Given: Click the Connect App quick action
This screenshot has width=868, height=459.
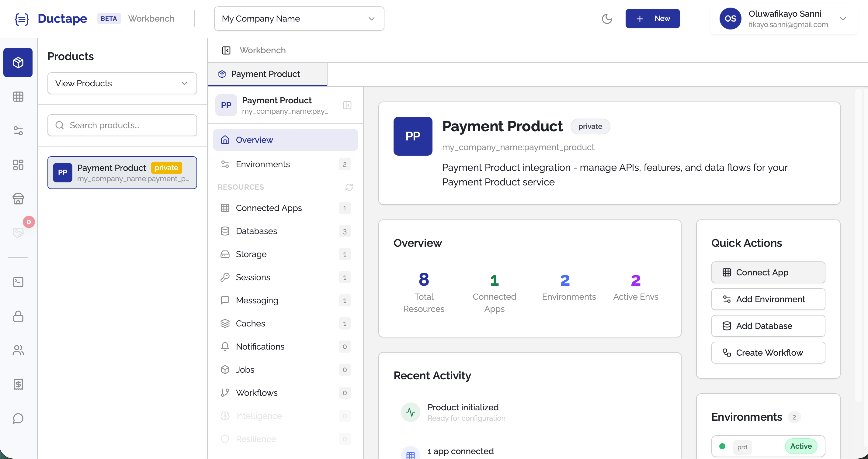Looking at the screenshot, I should click(x=768, y=272).
